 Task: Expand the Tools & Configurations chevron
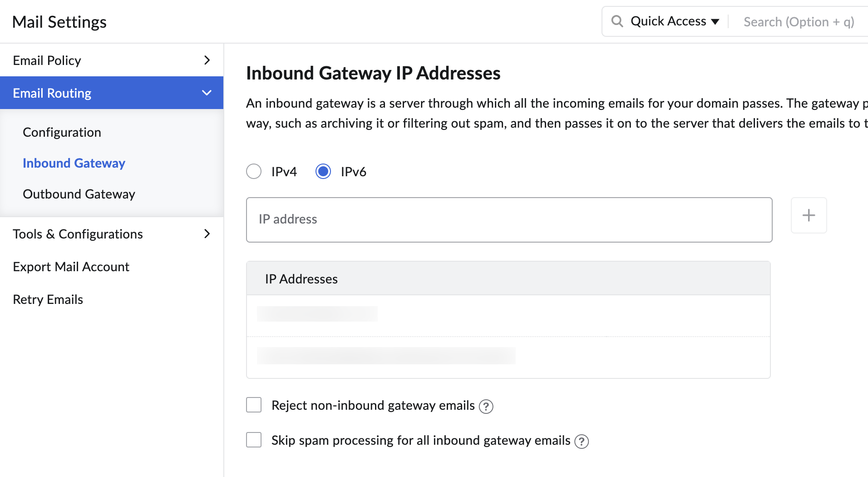(207, 234)
